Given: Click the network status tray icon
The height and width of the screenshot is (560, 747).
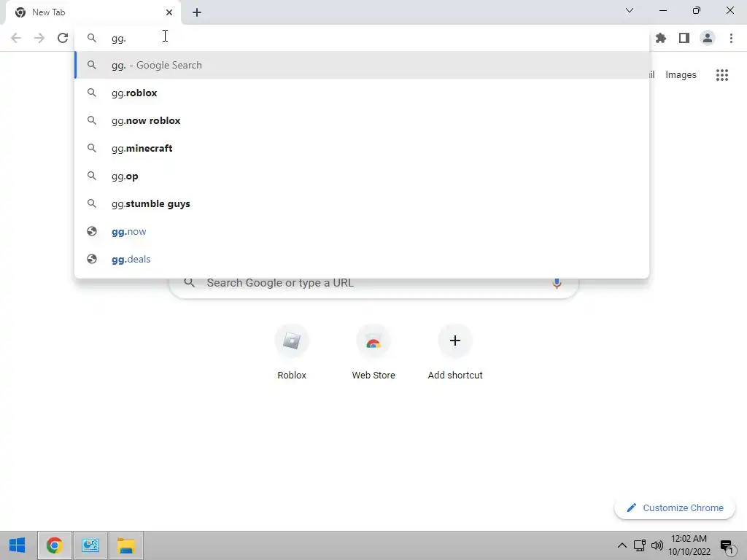Looking at the screenshot, I should click(639, 545).
